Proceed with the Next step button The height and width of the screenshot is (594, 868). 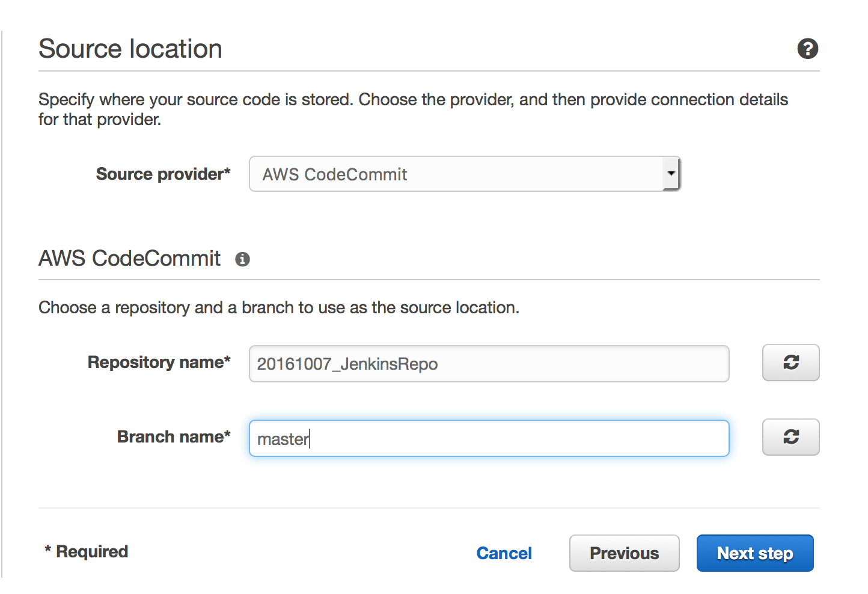coord(755,553)
